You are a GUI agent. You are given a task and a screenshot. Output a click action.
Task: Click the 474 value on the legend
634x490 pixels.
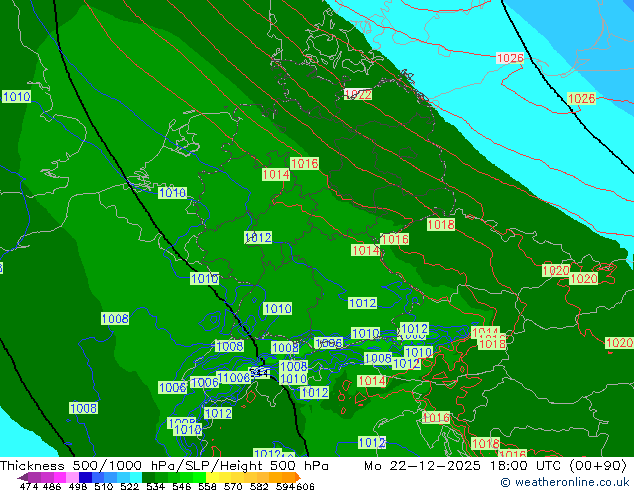tap(29, 486)
